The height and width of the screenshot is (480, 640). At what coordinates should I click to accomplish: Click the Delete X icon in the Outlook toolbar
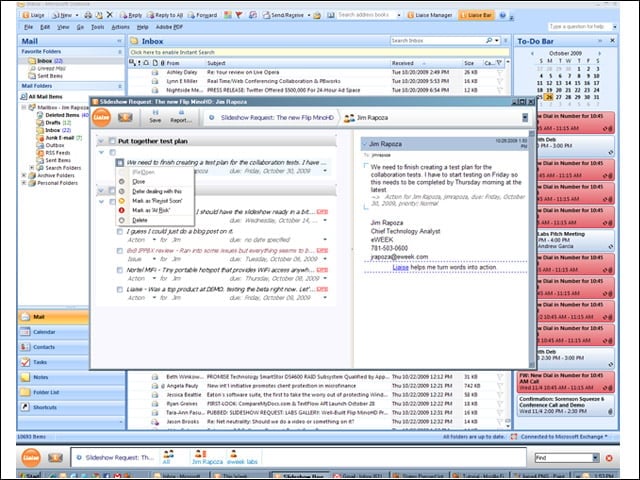tap(109, 15)
